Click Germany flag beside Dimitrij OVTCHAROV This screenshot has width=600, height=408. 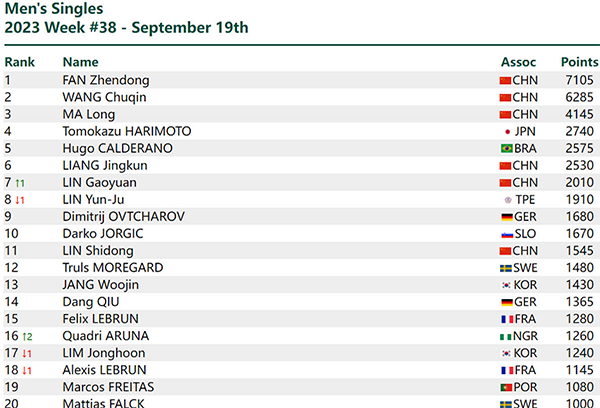tap(505, 217)
